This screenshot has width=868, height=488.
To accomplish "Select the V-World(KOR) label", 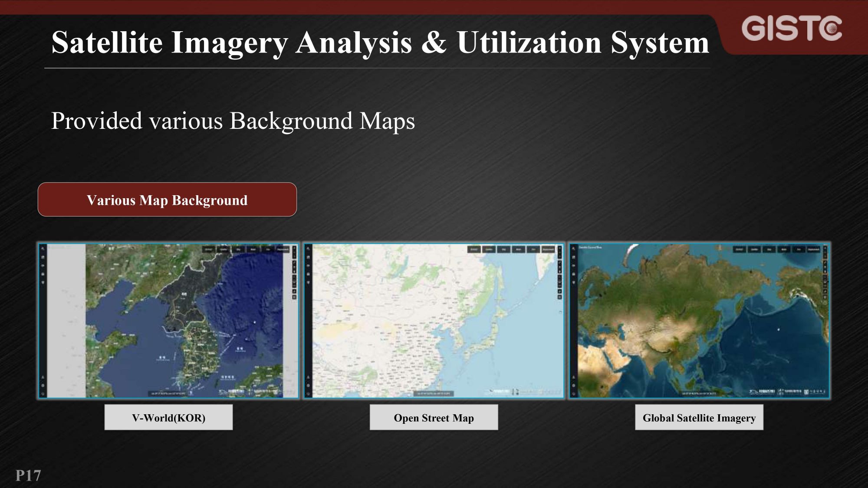I will click(x=168, y=418).
